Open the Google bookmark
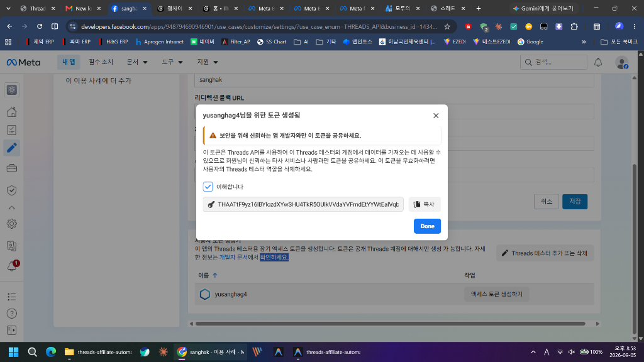The width and height of the screenshot is (644, 362). point(530,42)
